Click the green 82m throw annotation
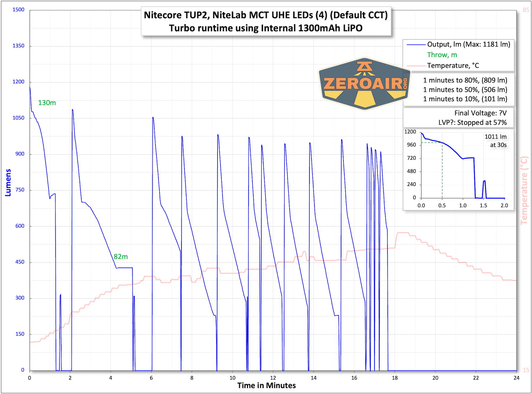 pos(121,257)
